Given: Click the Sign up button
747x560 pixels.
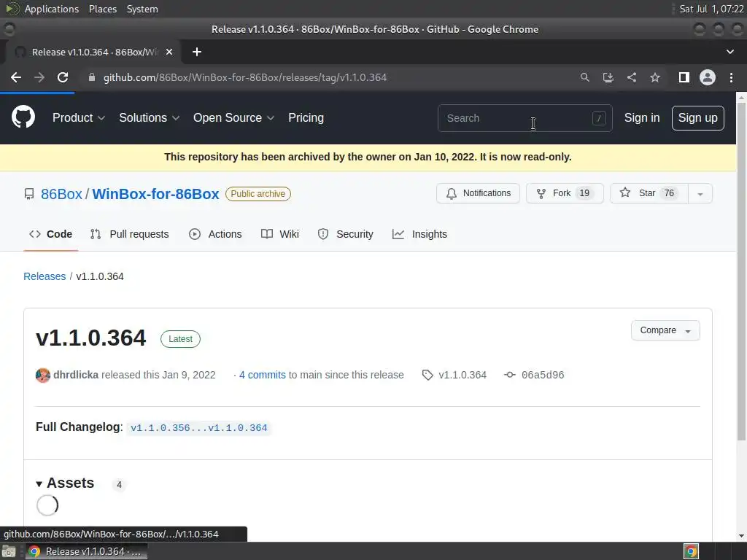Looking at the screenshot, I should point(697,117).
